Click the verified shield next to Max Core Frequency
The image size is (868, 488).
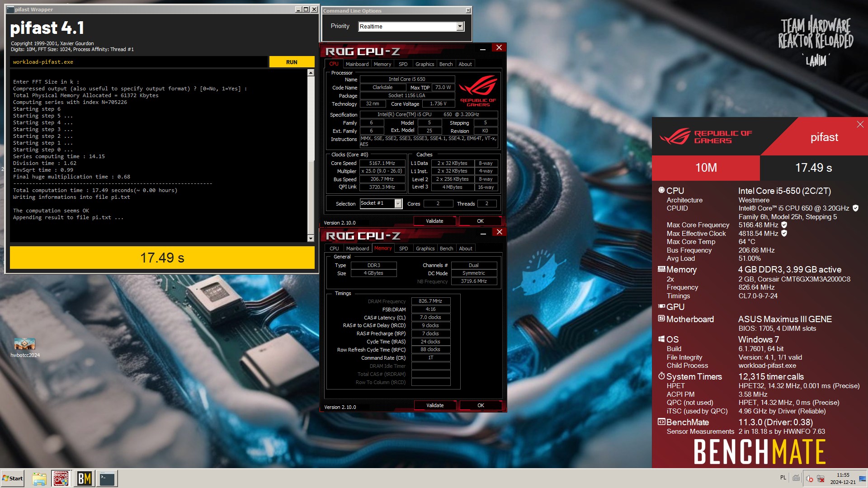coord(784,225)
